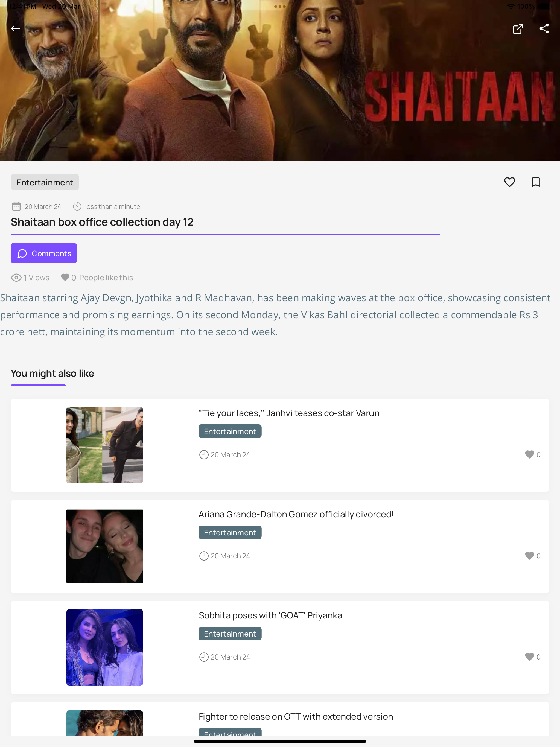Tap the battery status indicator

click(544, 6)
